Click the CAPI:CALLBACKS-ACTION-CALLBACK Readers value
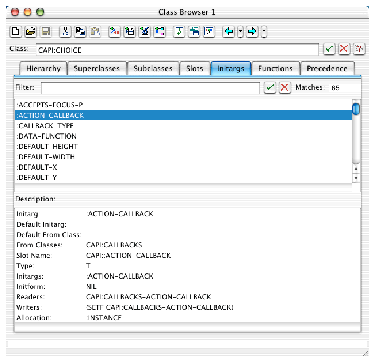 tap(149, 297)
